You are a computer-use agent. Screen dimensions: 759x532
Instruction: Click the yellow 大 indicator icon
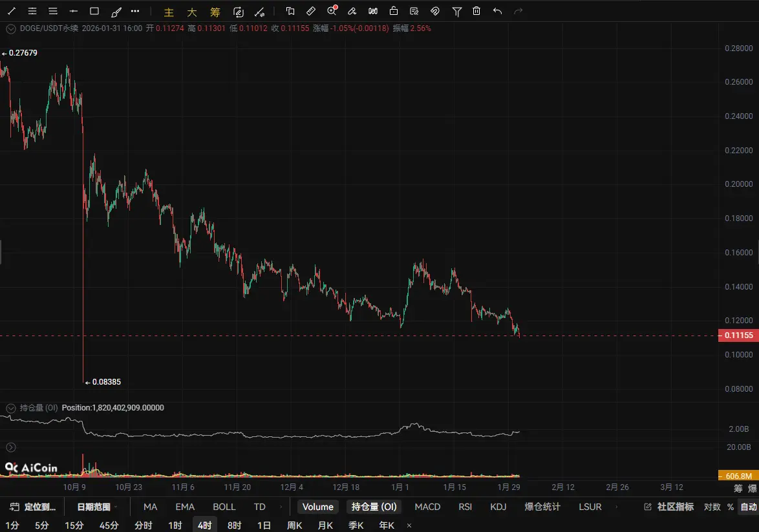[191, 12]
